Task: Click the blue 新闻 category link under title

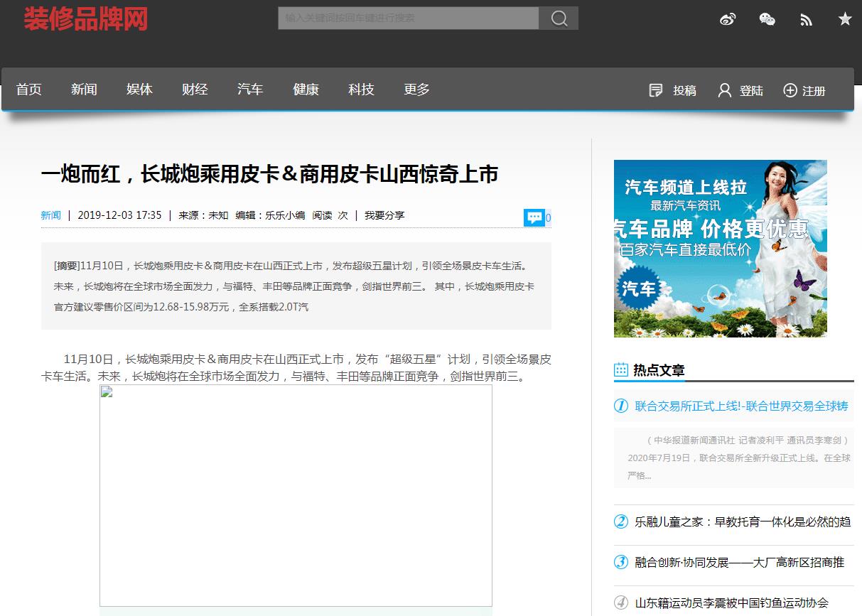Action: 51,215
